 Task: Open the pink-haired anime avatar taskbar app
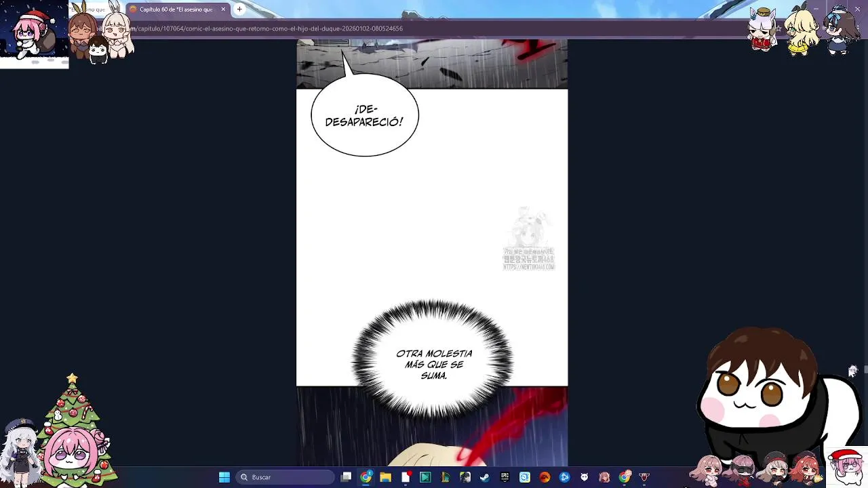pyautogui.click(x=604, y=477)
